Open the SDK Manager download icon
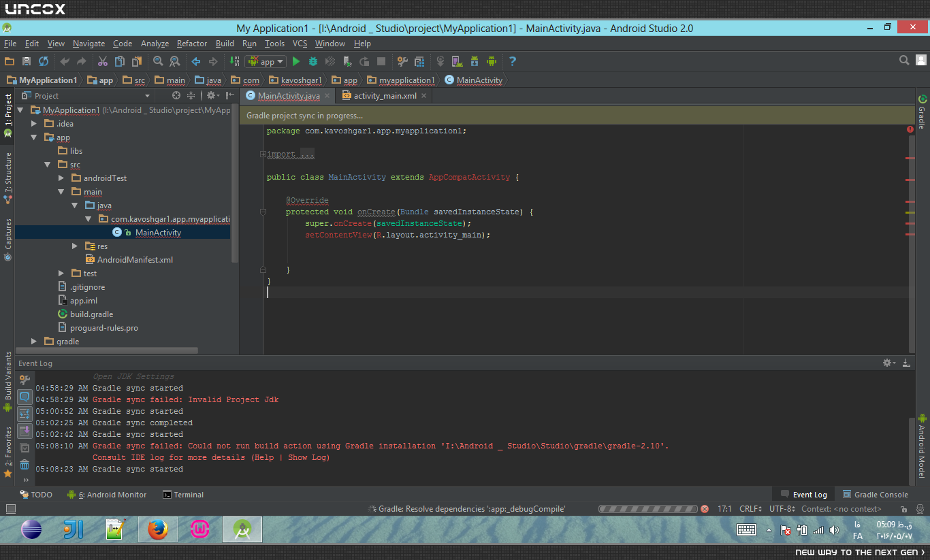The width and height of the screenshot is (930, 560). click(475, 61)
